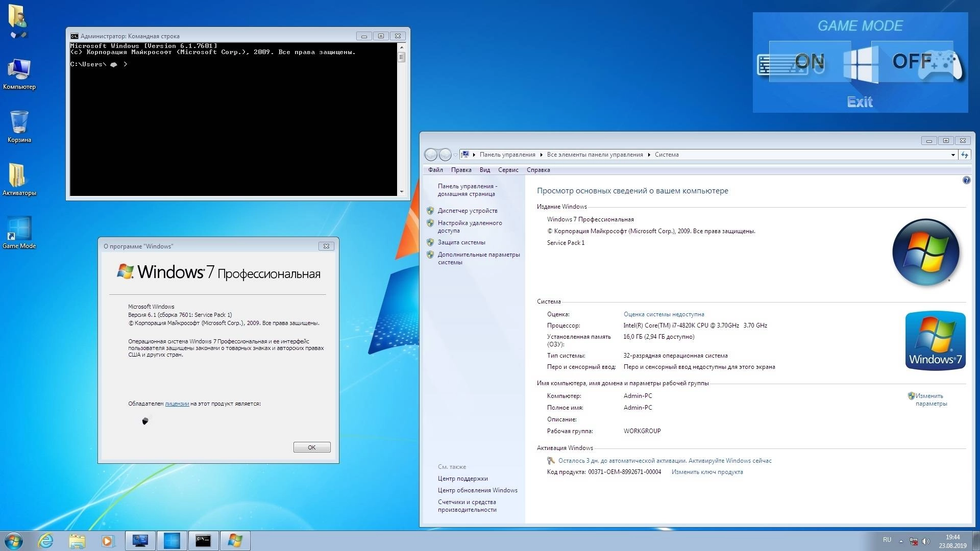
Task: Open the address bar history dropdown
Action: 953,155
